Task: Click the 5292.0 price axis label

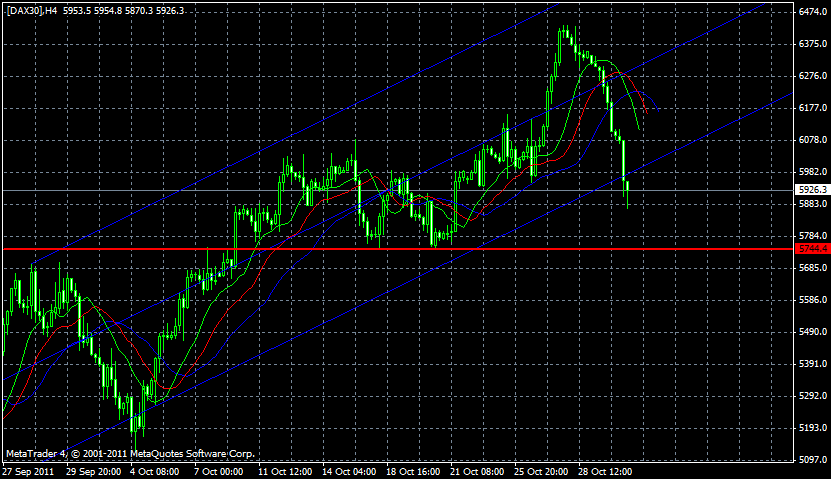Action: pyautogui.click(x=813, y=395)
